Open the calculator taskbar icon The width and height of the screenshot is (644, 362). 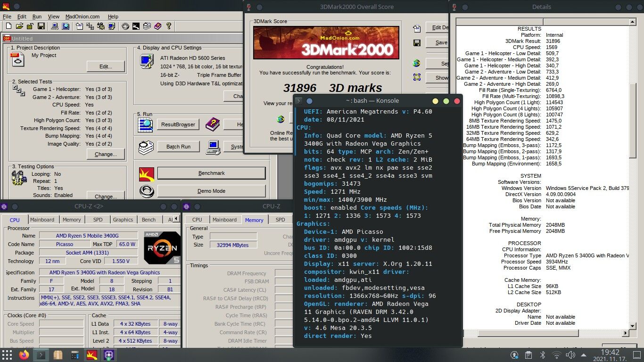[75, 354]
